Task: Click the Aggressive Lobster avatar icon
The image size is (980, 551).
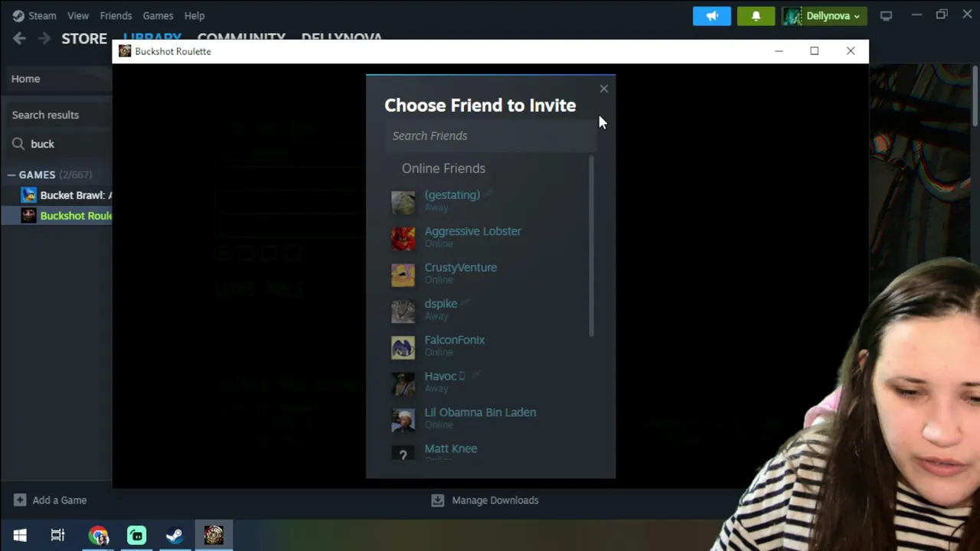Action: click(x=403, y=238)
